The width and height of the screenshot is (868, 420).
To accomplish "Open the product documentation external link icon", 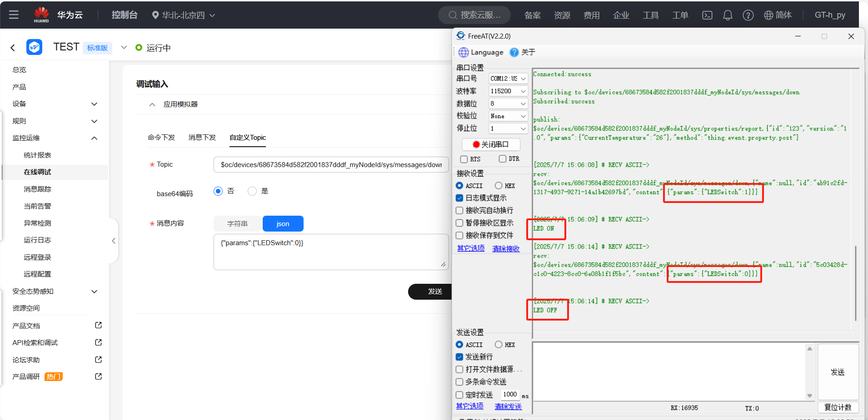I will point(98,326).
